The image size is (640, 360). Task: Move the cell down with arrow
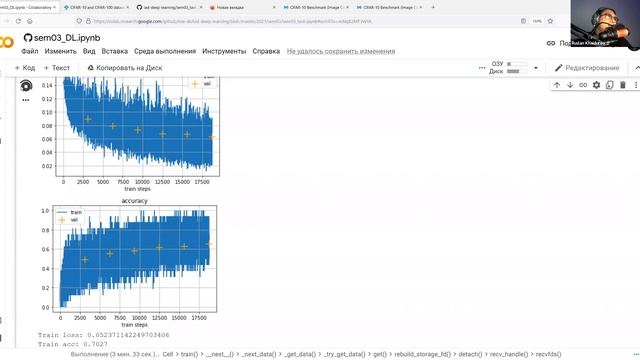[570, 85]
